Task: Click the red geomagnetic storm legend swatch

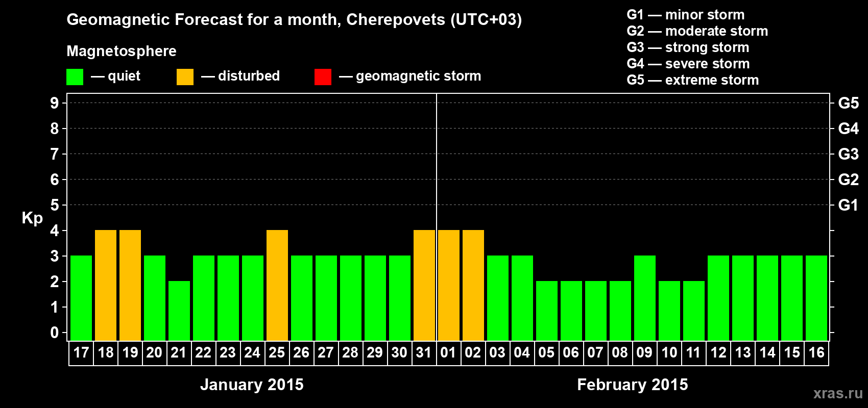Action: (x=323, y=77)
